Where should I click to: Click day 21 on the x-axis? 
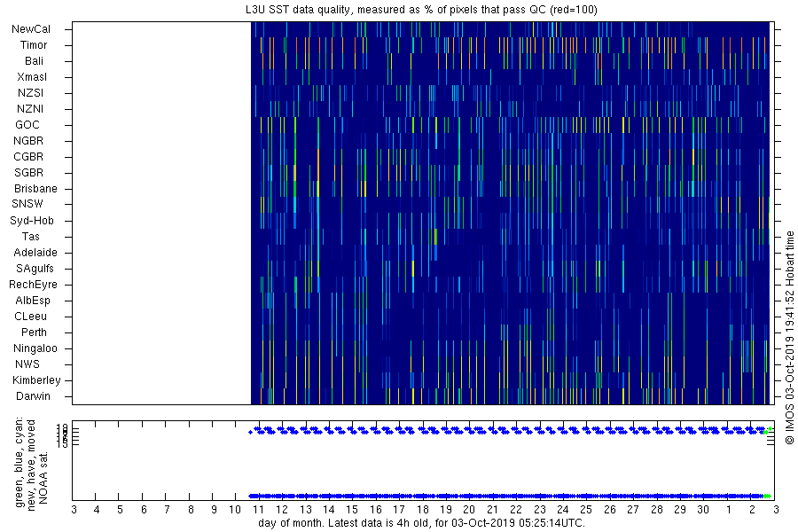coord(492,510)
